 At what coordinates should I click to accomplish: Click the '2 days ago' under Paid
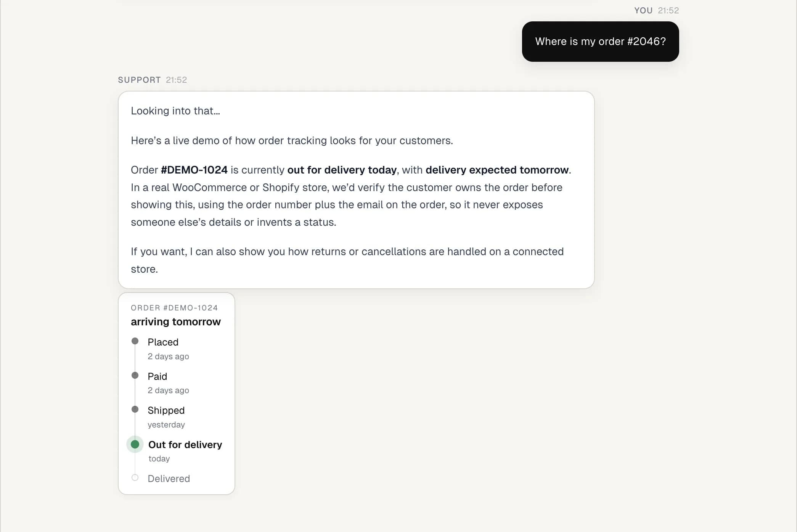168,391
